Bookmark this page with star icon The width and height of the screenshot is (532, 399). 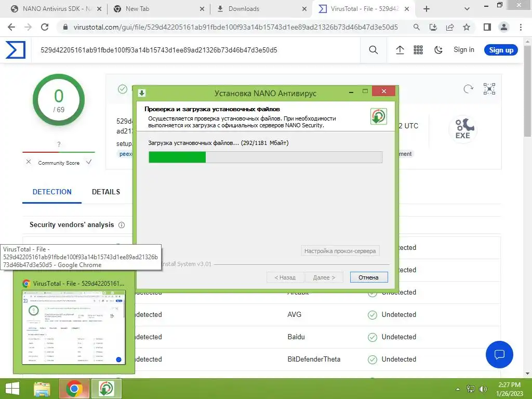(467, 27)
